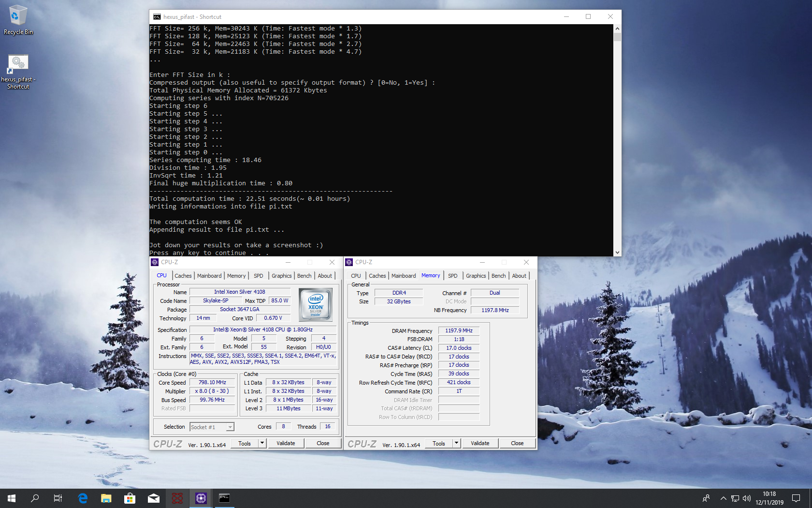Click the Name field Intel Xeon Silver 4108
This screenshot has height=508, width=812.
pos(240,292)
